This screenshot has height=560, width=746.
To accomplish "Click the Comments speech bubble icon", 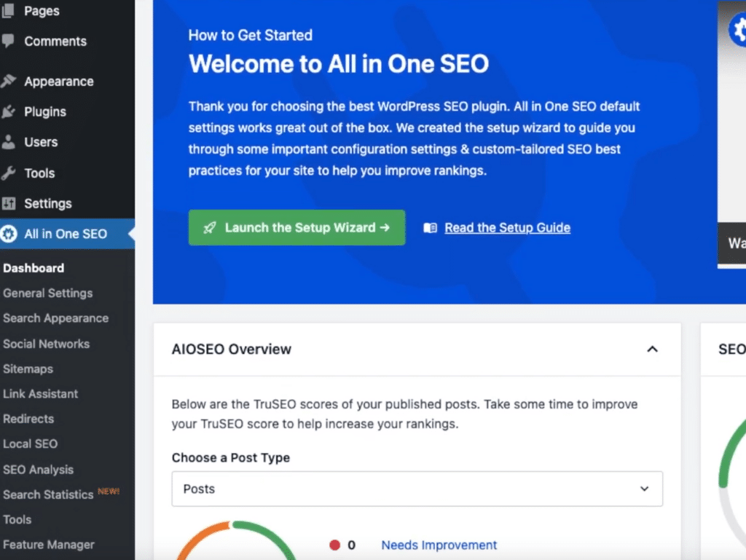I will [8, 42].
